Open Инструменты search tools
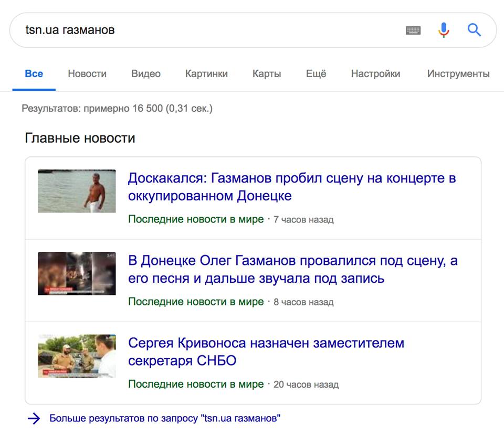504x437 pixels. tap(458, 74)
